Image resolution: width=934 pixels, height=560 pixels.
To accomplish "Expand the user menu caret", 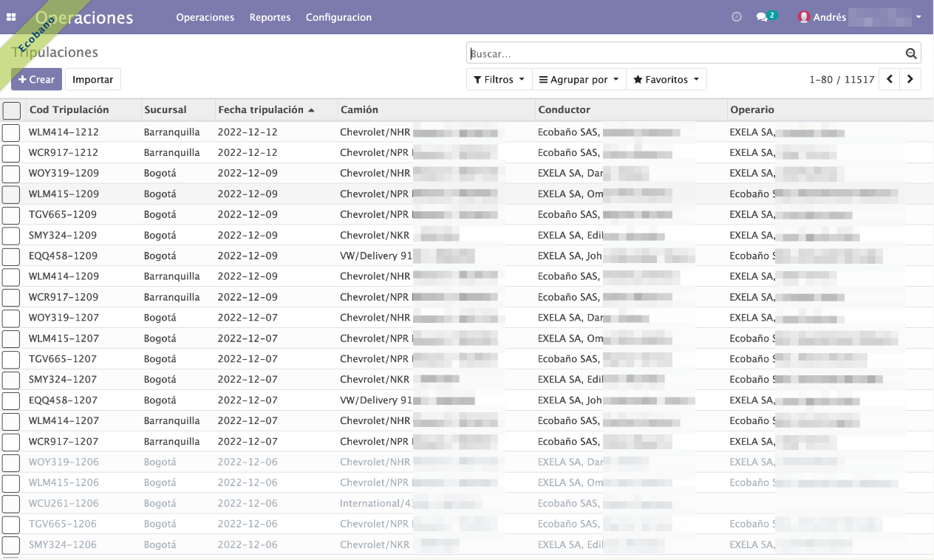I will 918,17.
